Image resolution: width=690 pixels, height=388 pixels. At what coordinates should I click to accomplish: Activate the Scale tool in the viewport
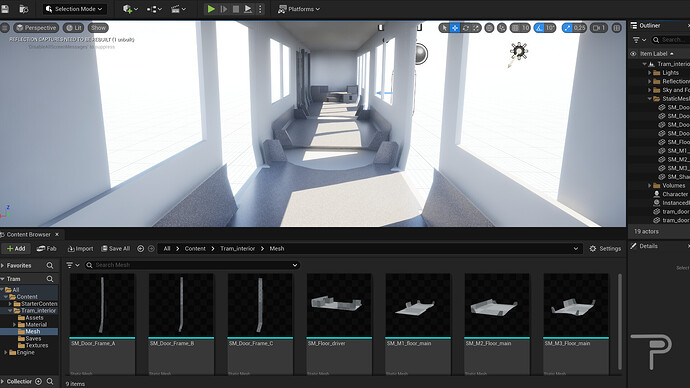(476, 28)
